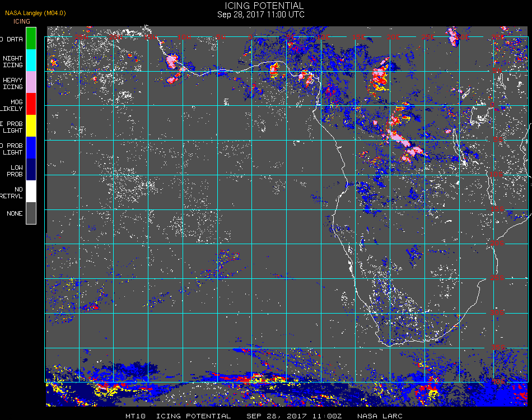
Task: Click the 'LO PROB LIGHT' legend label
Action: [11, 149]
